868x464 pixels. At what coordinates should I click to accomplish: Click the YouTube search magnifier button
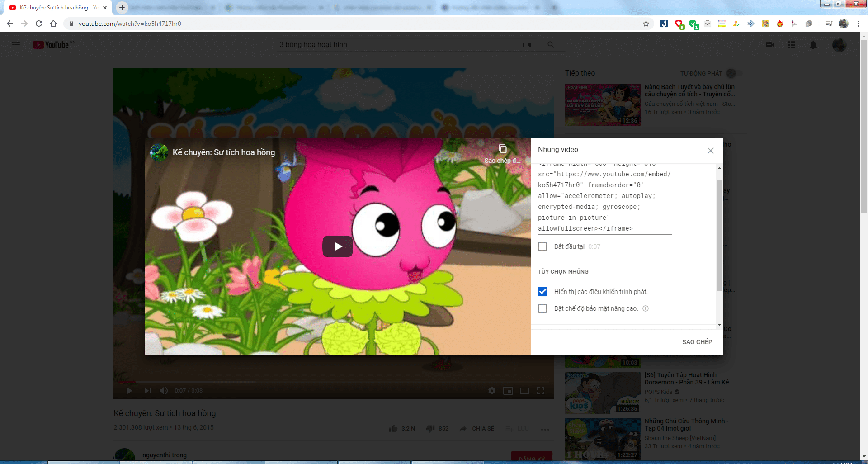coord(551,44)
